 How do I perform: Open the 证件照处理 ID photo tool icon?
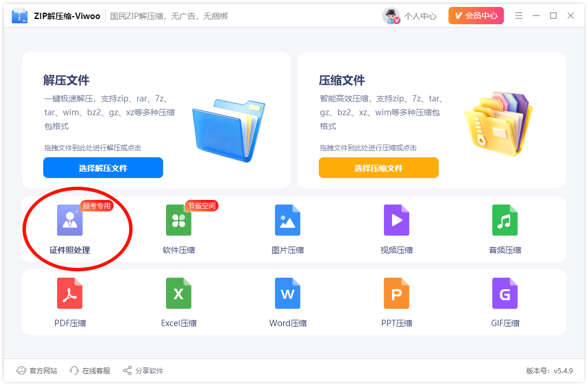click(70, 220)
